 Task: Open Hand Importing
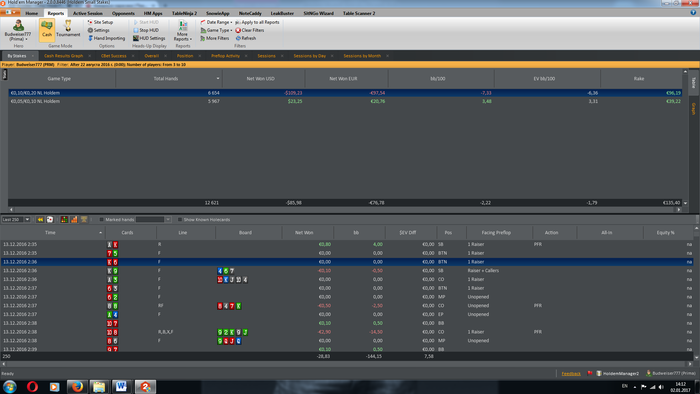tap(106, 38)
